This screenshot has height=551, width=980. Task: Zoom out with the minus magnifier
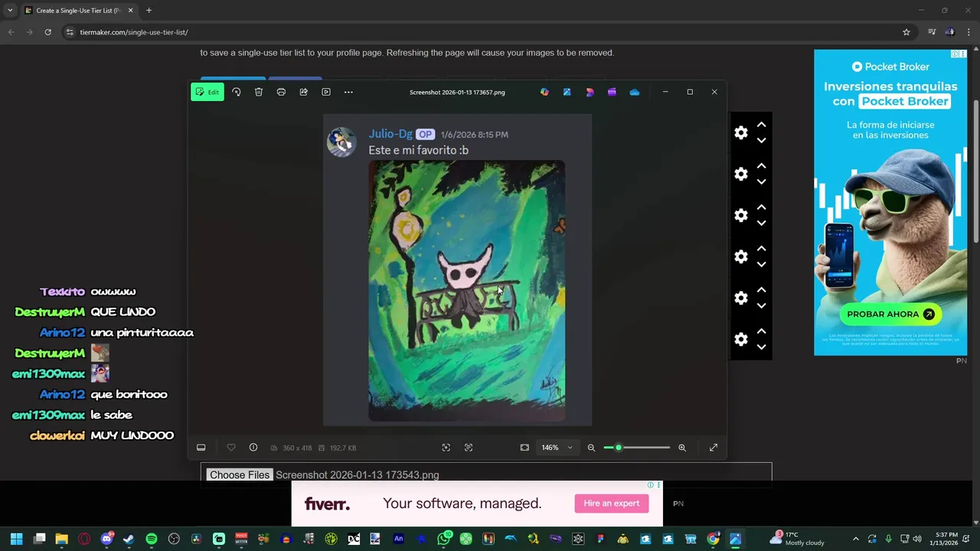591,448
